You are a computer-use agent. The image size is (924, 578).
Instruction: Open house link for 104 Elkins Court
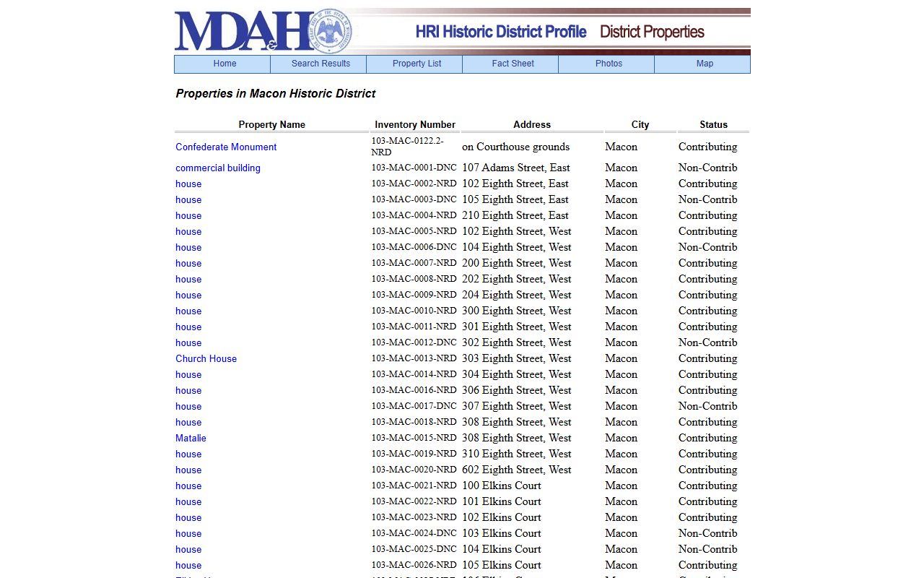(188, 549)
